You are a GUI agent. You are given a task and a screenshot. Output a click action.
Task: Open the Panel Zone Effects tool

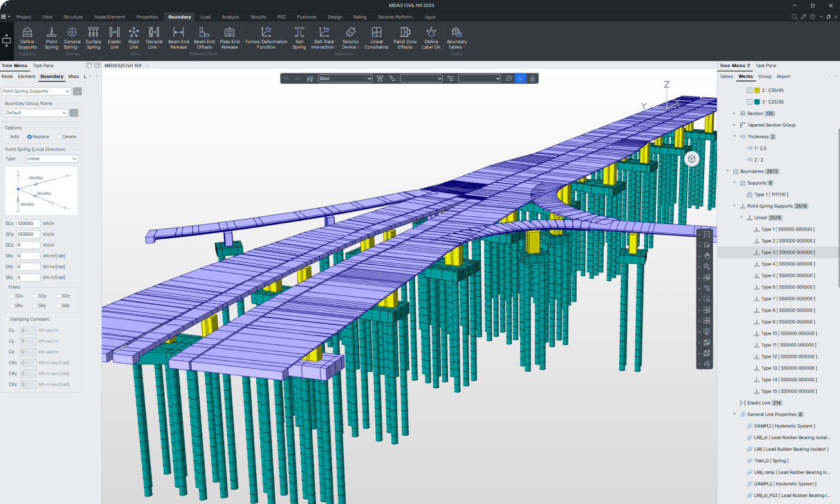[x=405, y=39]
